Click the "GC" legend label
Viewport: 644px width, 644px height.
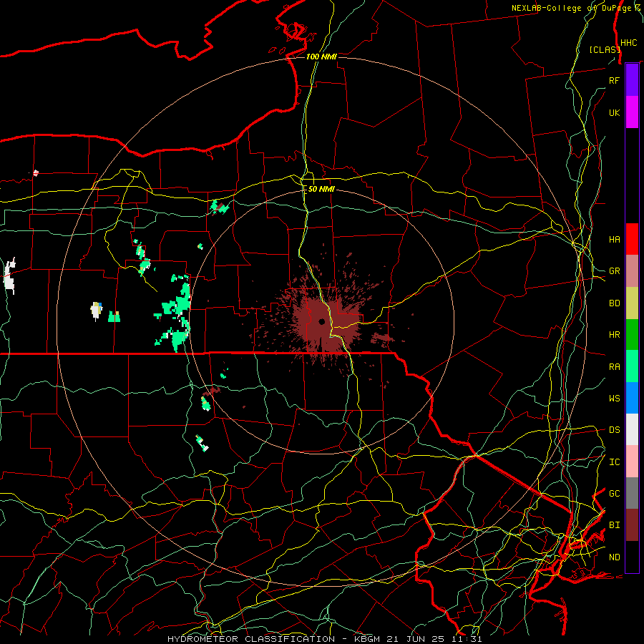[614, 493]
